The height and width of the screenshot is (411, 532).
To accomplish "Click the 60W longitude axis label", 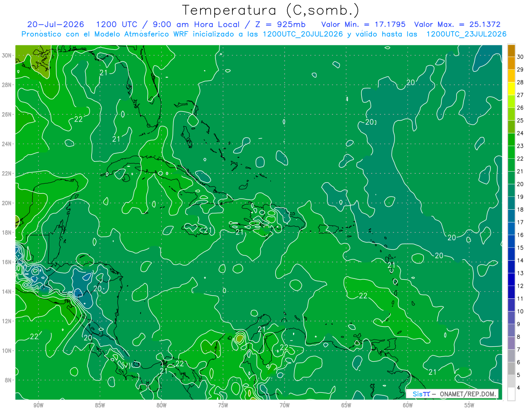I will [x=408, y=405].
